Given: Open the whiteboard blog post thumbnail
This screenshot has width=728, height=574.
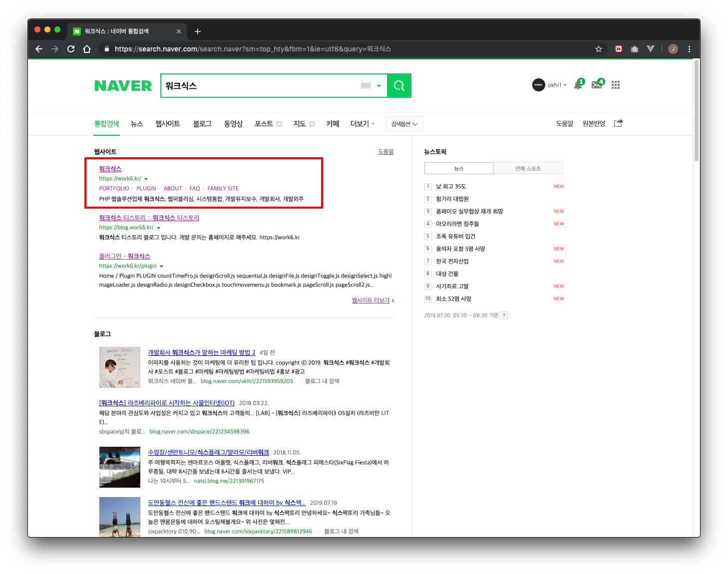Looking at the screenshot, I should point(120,367).
